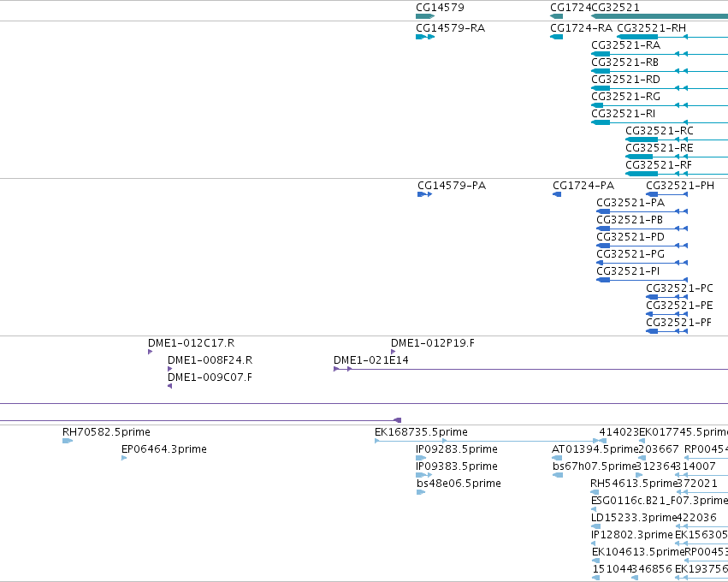728x582 pixels.
Task: Click the CG1724-PA protein label
Action: 583,186
